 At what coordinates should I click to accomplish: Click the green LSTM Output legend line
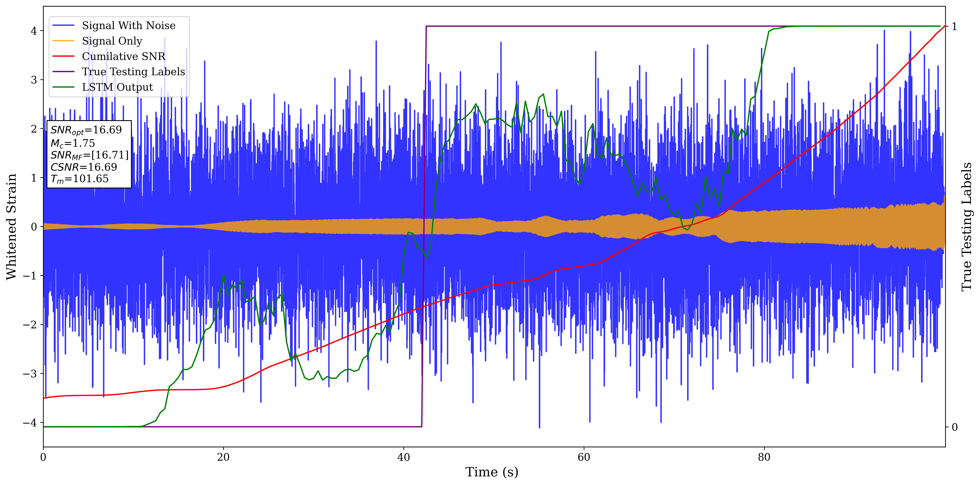coord(63,87)
